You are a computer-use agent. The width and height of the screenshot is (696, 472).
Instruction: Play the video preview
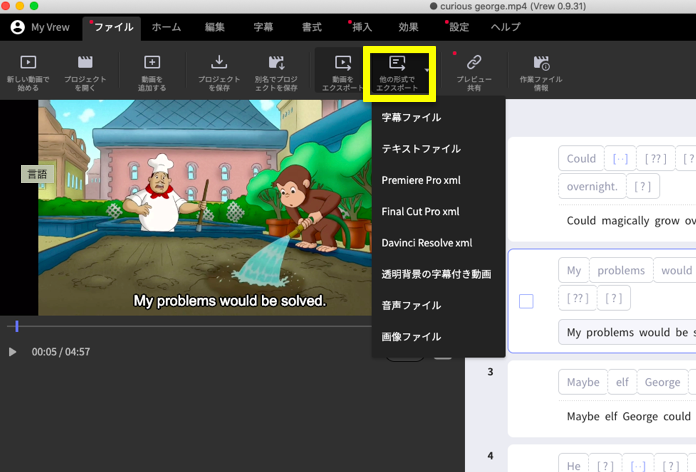click(x=12, y=352)
